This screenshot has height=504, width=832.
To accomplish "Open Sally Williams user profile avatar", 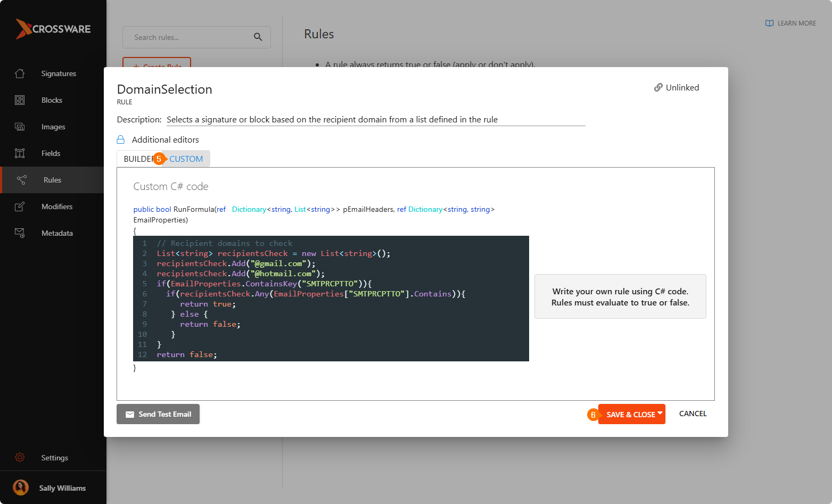I will click(21, 488).
